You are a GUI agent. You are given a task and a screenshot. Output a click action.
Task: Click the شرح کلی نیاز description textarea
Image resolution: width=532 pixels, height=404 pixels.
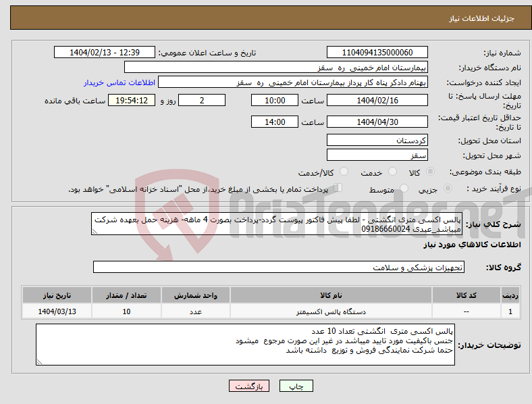(x=277, y=224)
